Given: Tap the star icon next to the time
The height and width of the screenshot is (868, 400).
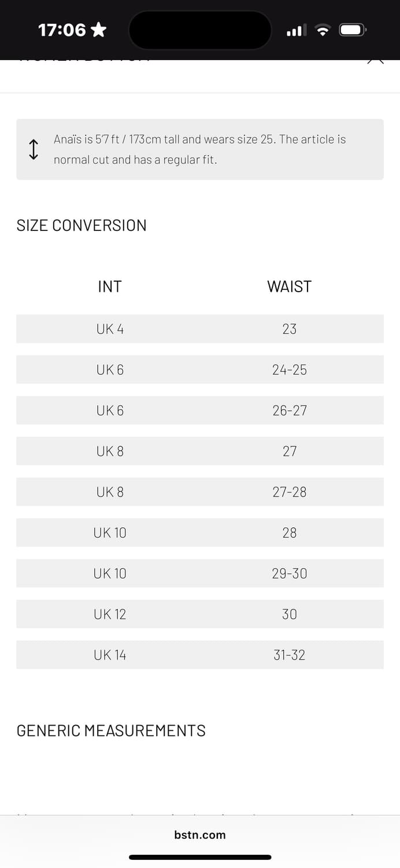Looking at the screenshot, I should point(99,30).
